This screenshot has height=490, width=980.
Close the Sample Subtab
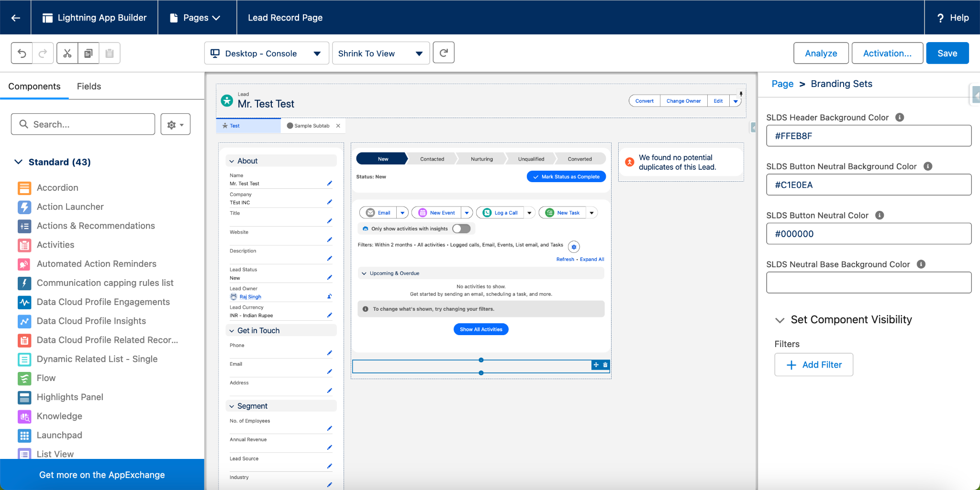click(338, 126)
